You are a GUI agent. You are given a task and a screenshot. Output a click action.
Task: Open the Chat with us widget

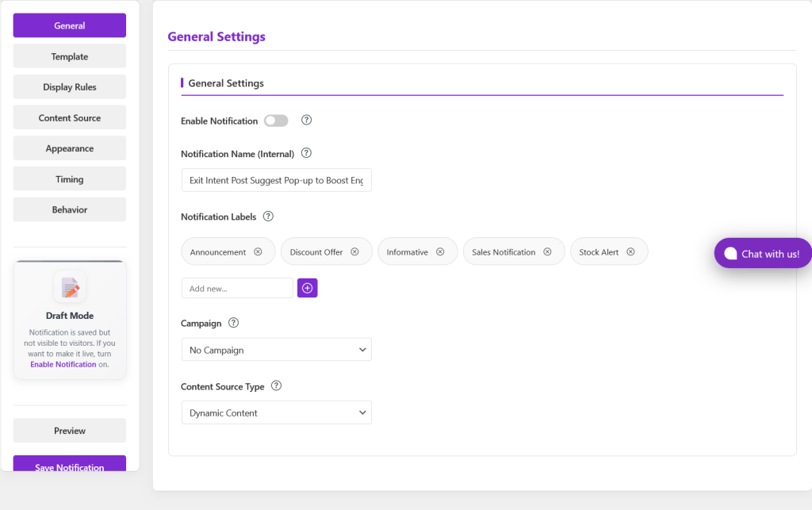click(764, 253)
